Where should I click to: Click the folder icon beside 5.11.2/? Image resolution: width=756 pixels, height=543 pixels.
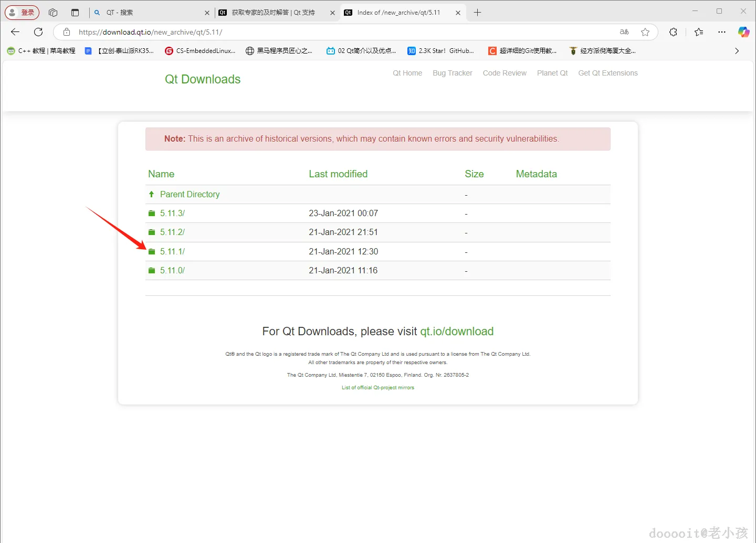click(152, 232)
